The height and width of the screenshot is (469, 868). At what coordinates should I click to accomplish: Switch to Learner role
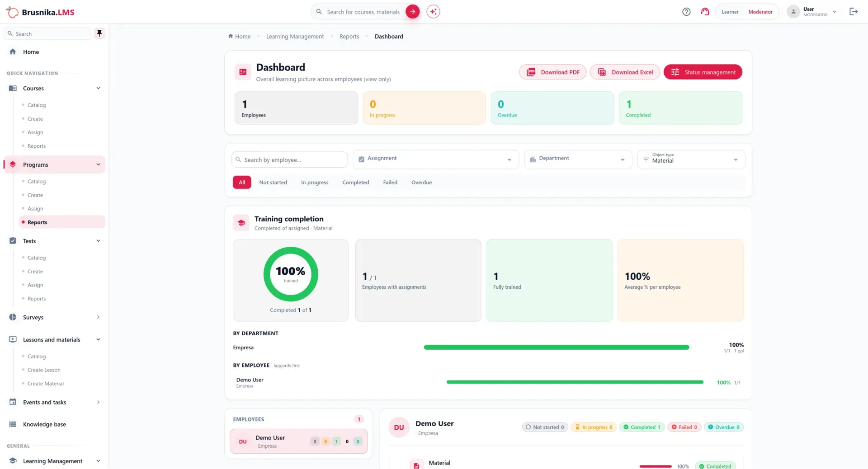click(x=730, y=12)
